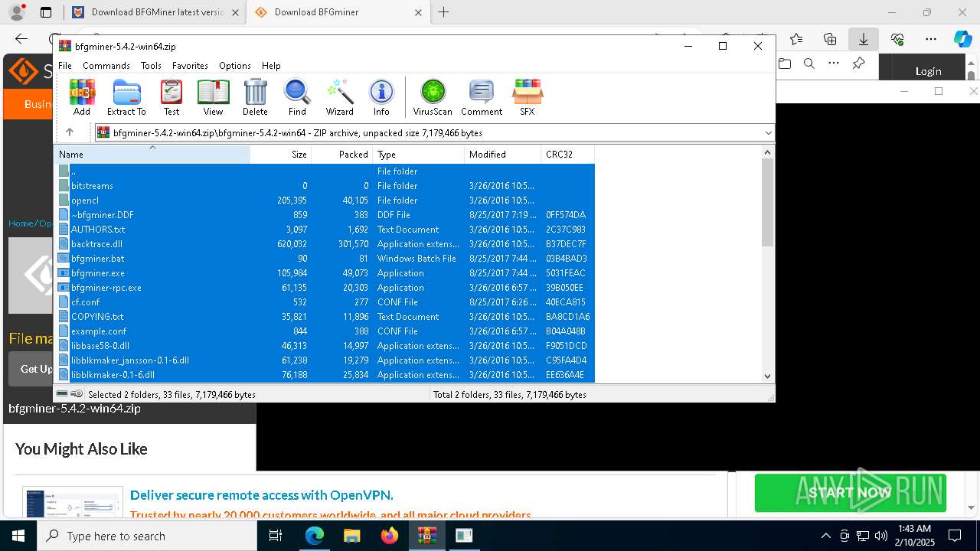Select bfgminer-rpc.exe file
Image resolution: width=980 pixels, height=551 pixels.
point(325,288)
